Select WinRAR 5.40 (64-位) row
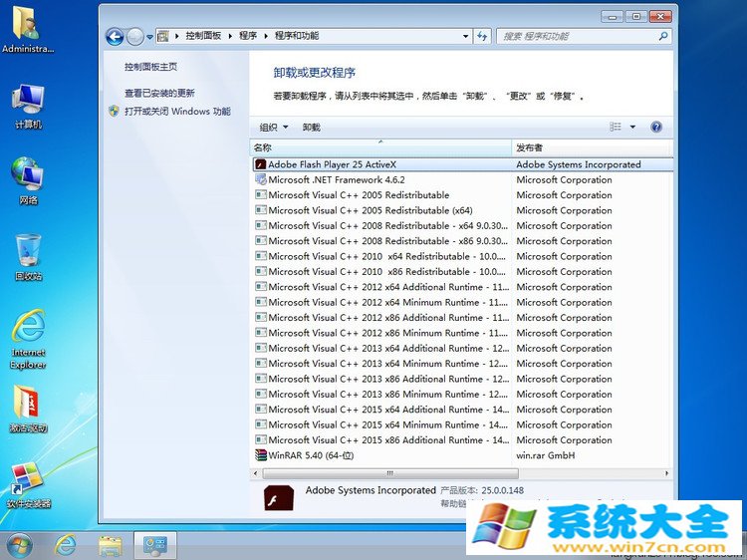 [461, 455]
